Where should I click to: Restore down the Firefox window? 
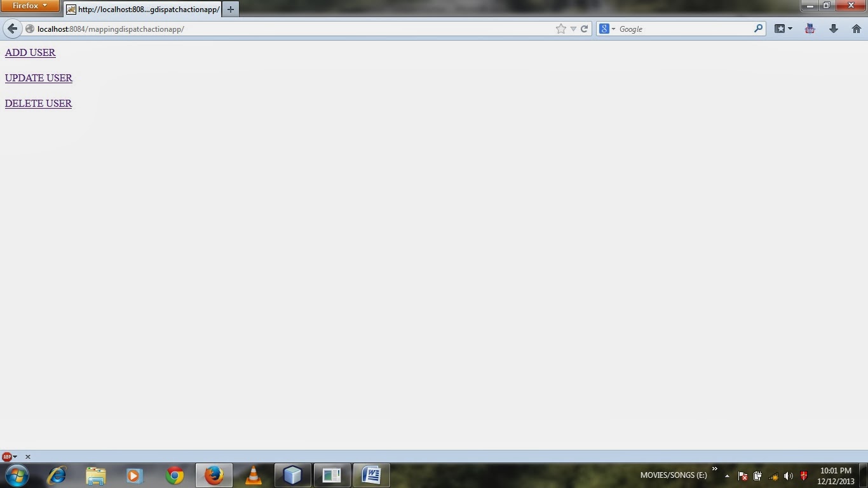827,6
